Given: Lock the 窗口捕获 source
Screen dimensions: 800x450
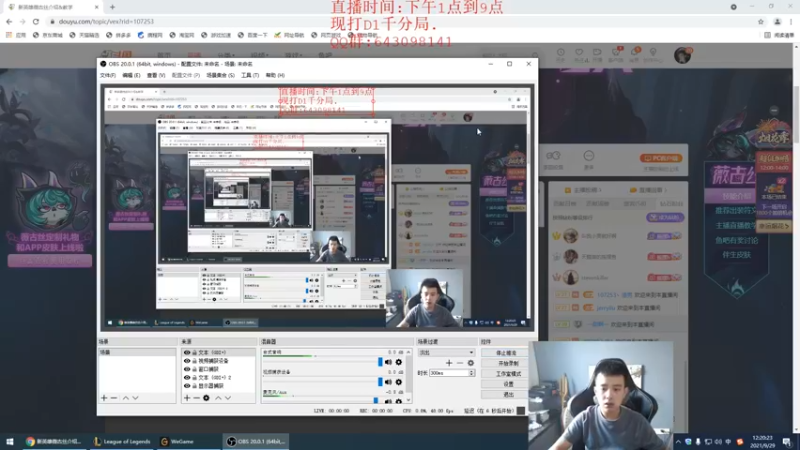Looking at the screenshot, I should (194, 369).
